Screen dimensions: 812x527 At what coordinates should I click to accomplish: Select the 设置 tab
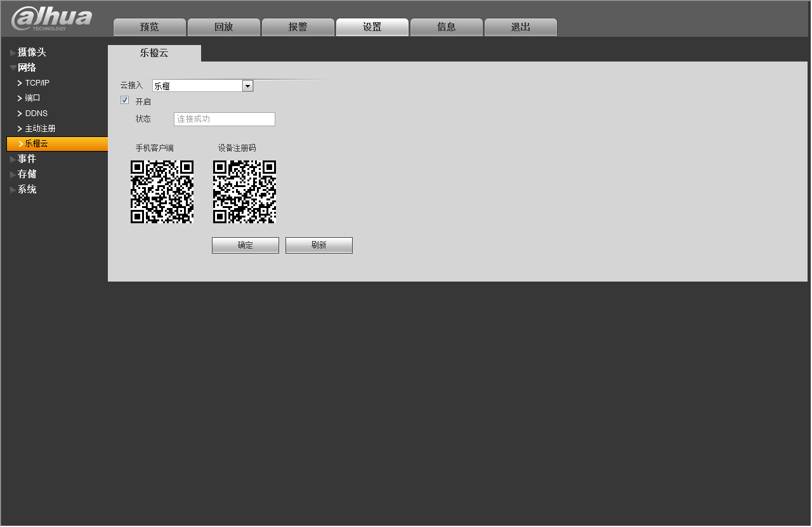(372, 27)
